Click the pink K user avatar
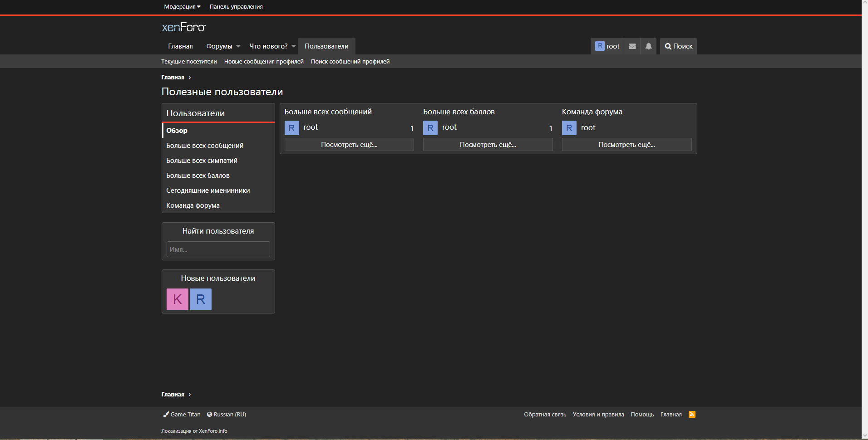868x440 pixels. 178,299
